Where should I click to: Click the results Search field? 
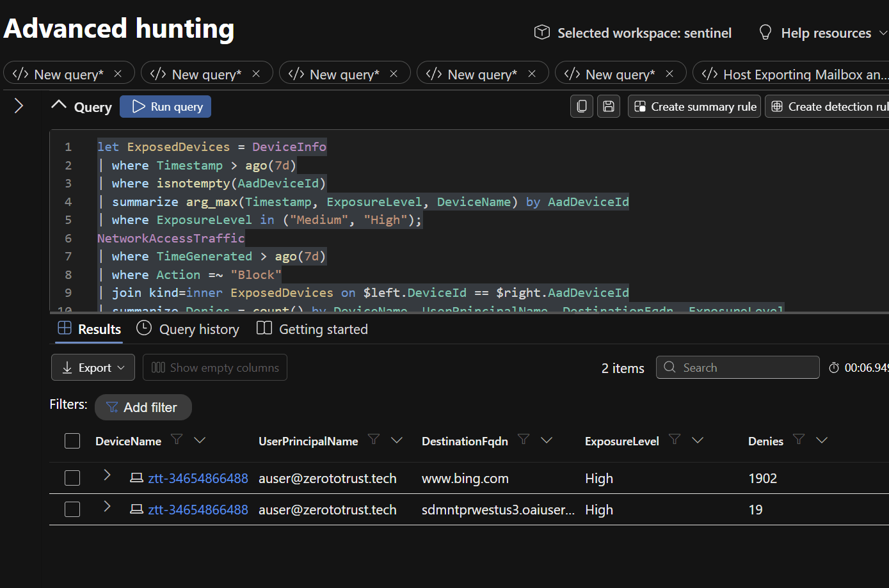tap(738, 367)
